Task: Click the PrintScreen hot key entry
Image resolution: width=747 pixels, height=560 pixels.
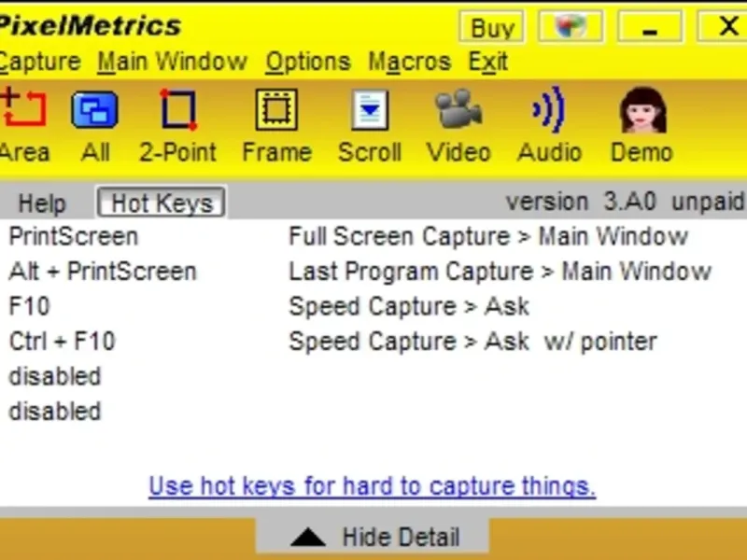Action: coord(74,237)
